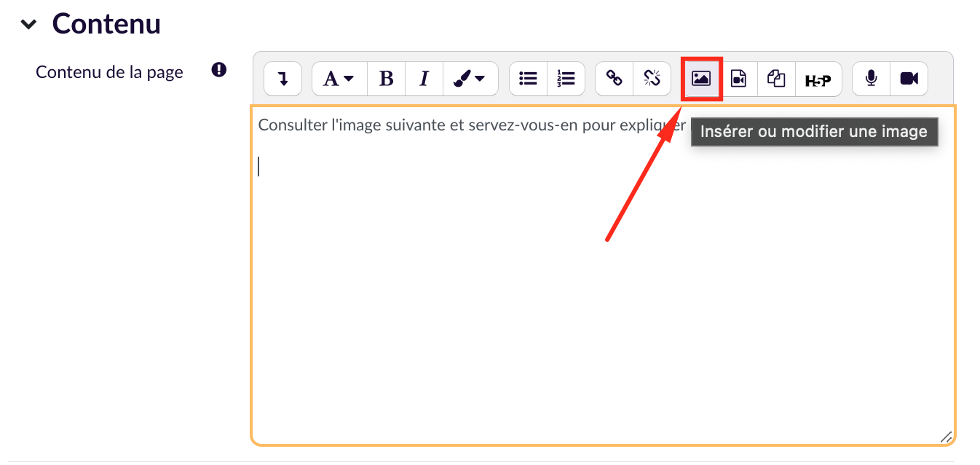
Task: Click the editor resize handle at bottom-right corner
Action: pos(946,437)
